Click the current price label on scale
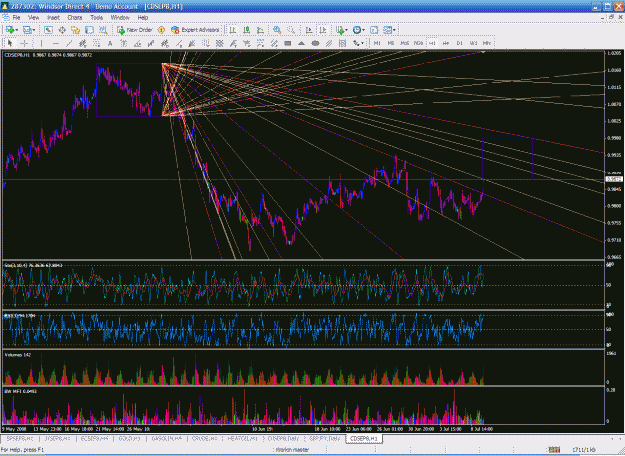Screen dimensions: 625x456 pyautogui.click(x=614, y=179)
